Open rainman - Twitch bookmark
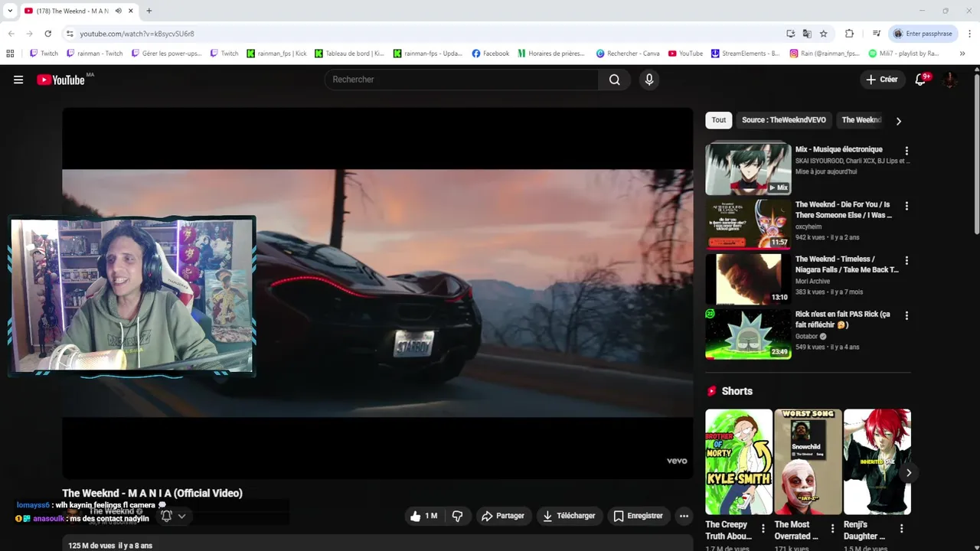 pyautogui.click(x=95, y=54)
